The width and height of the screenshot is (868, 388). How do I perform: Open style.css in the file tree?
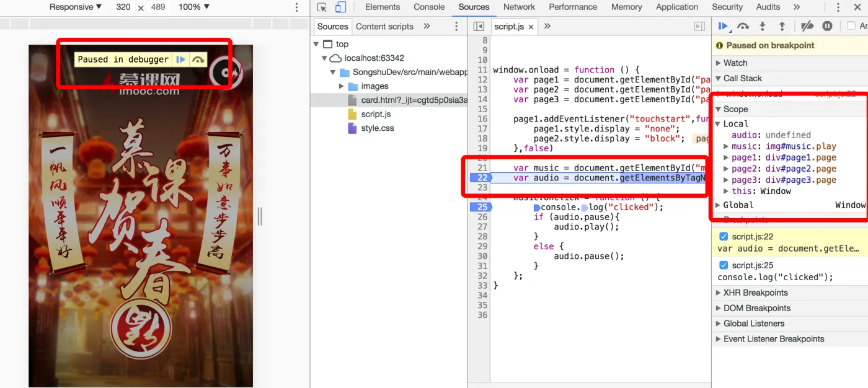point(377,128)
